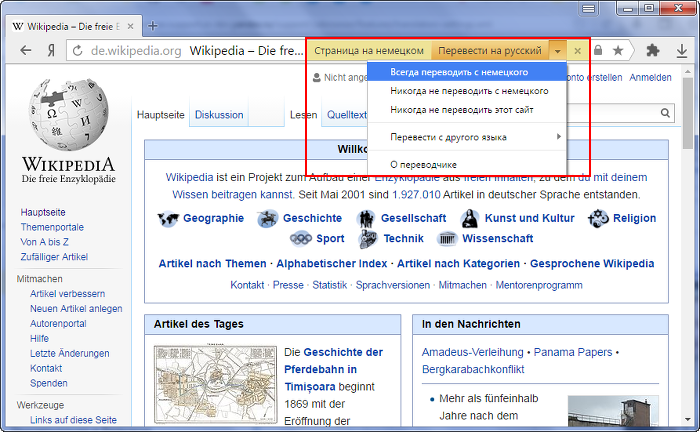700x432 pixels.
Task: Click the Geographie world map icon
Action: pyautogui.click(x=168, y=219)
